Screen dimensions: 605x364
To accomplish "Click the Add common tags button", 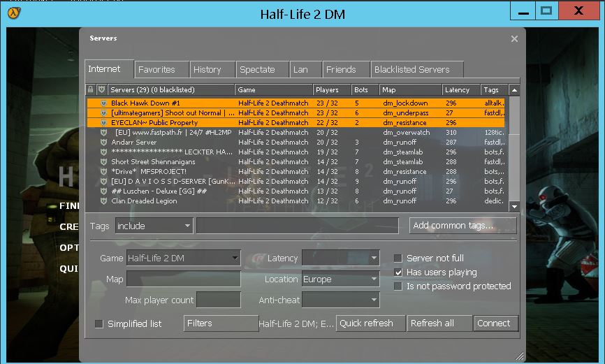I will [462, 226].
